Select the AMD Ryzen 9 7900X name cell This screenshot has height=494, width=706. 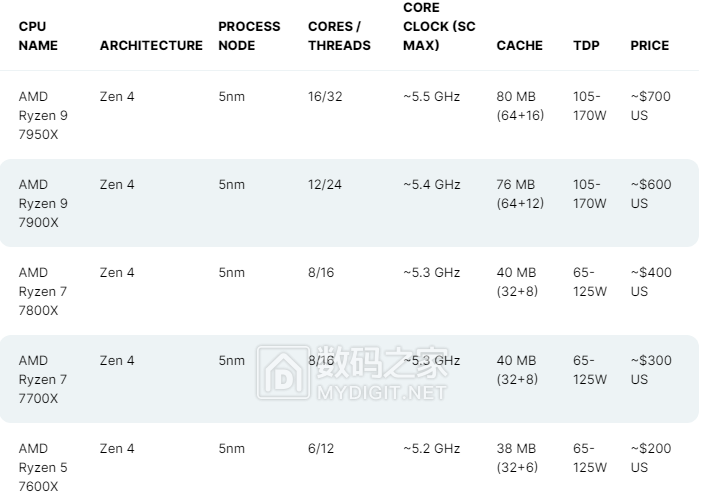point(43,203)
